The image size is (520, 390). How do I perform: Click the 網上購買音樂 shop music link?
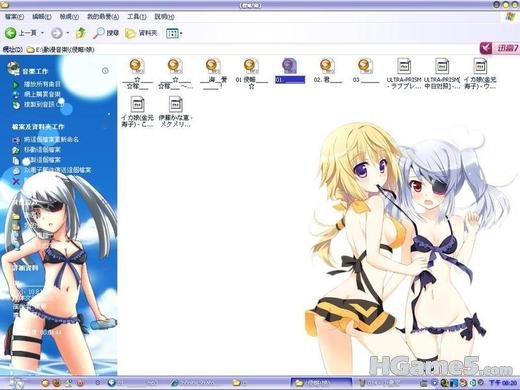(42, 94)
